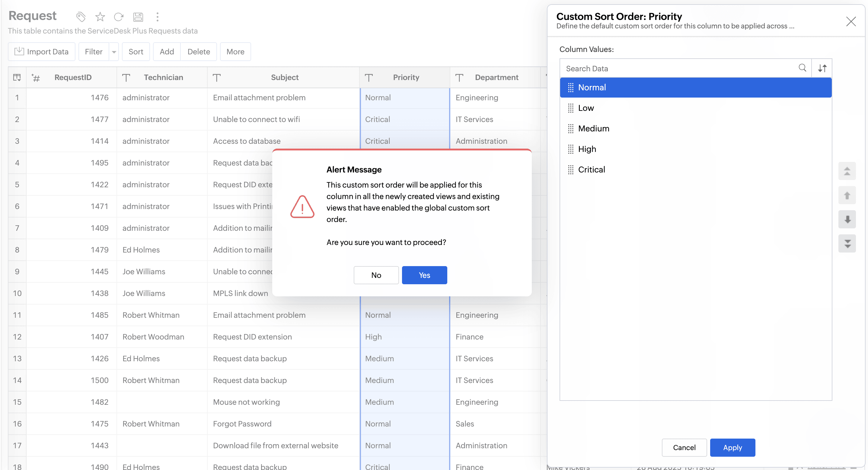Move selected value down one position
Screen dimensions: 868x470
(x=847, y=220)
